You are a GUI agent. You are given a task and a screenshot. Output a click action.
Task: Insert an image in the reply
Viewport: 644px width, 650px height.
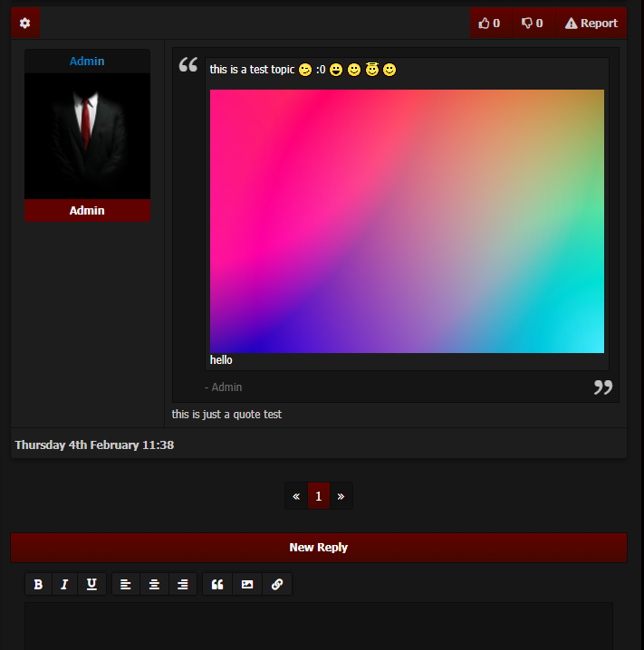click(247, 584)
